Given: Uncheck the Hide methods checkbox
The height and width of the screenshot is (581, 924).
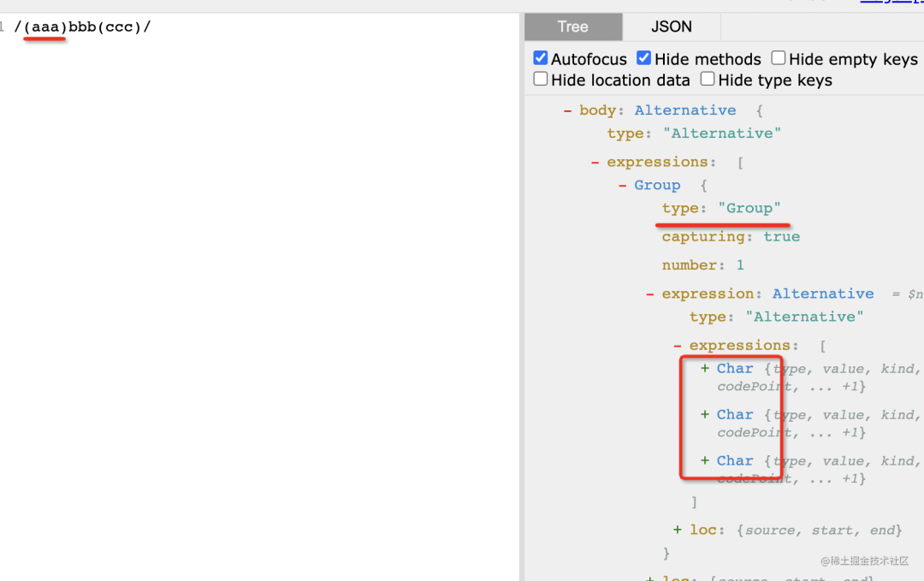Looking at the screenshot, I should coord(643,57).
